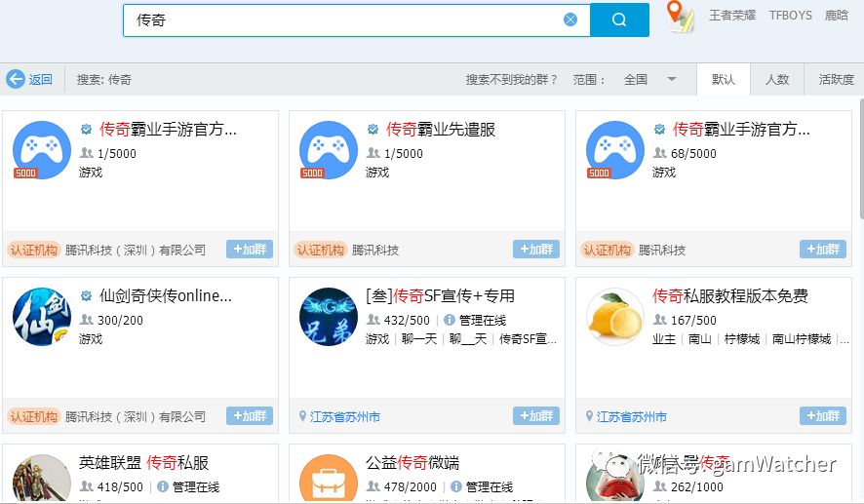Click the 鹿晗 hot search link

836,16
